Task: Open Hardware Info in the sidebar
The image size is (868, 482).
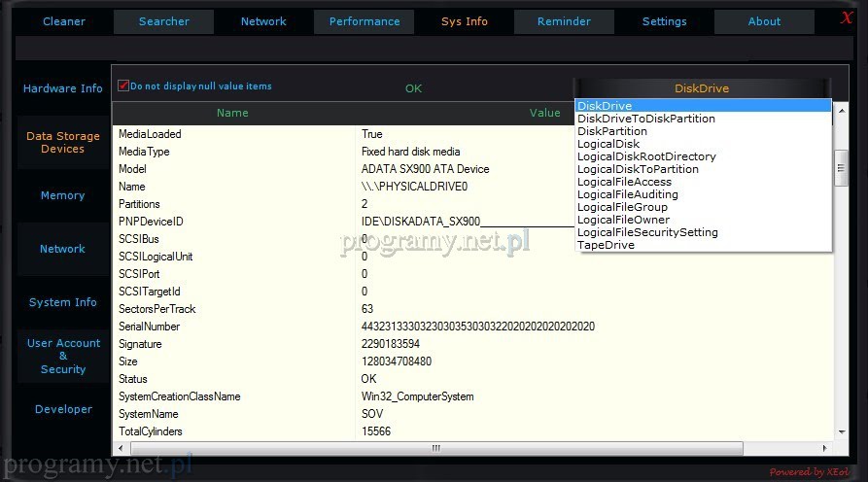Action: [63, 88]
